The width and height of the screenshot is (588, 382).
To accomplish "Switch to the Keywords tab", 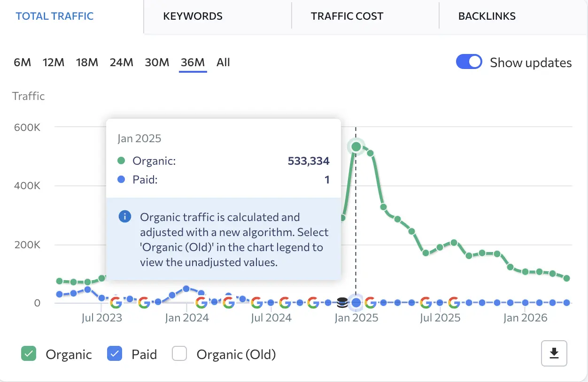I will click(193, 16).
